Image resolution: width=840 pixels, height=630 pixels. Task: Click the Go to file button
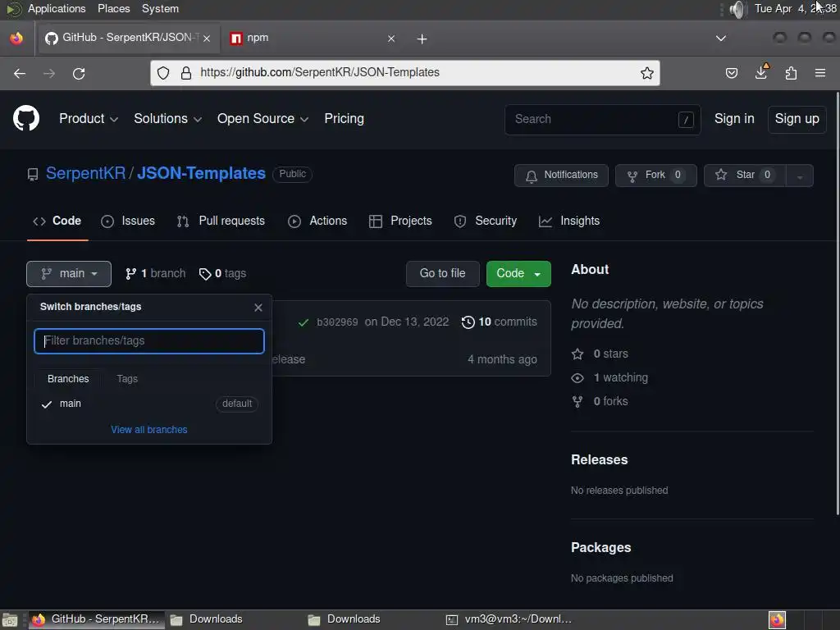442,274
